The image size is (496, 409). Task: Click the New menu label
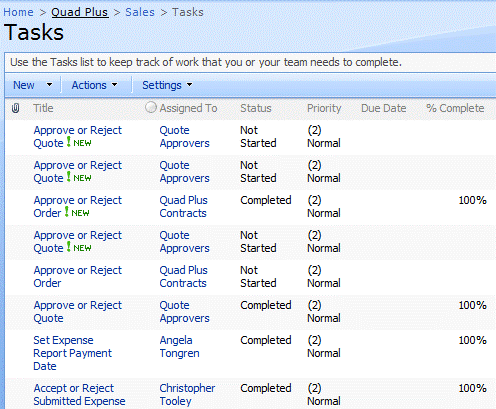point(24,85)
